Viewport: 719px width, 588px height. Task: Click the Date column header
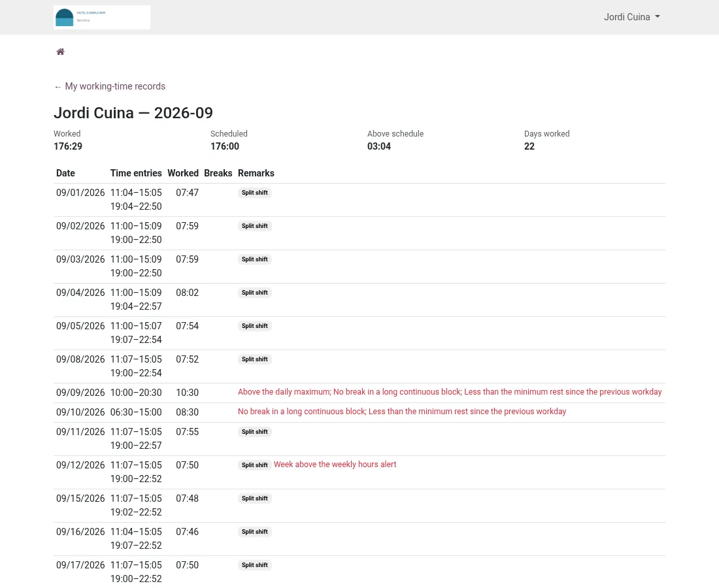[65, 173]
